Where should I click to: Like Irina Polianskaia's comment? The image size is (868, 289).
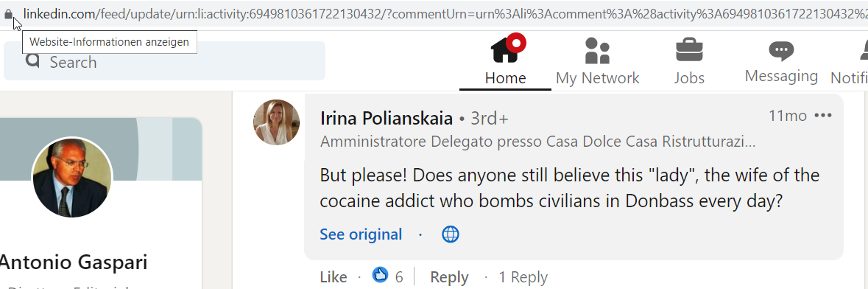pyautogui.click(x=334, y=276)
